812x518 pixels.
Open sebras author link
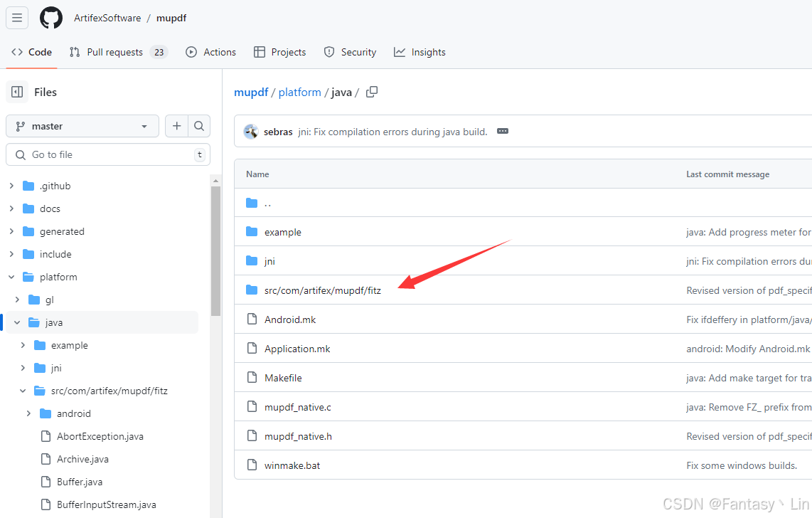coord(278,132)
